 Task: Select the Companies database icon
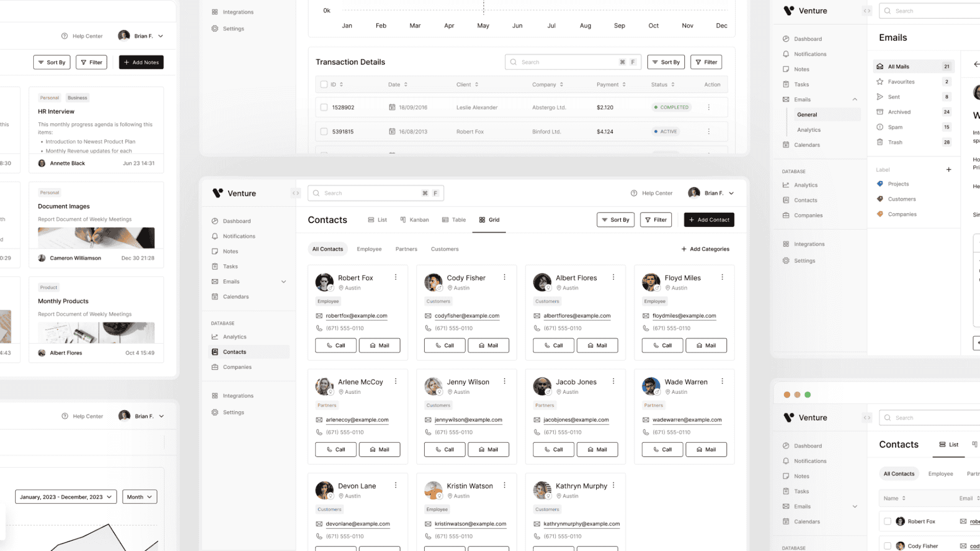pos(214,367)
